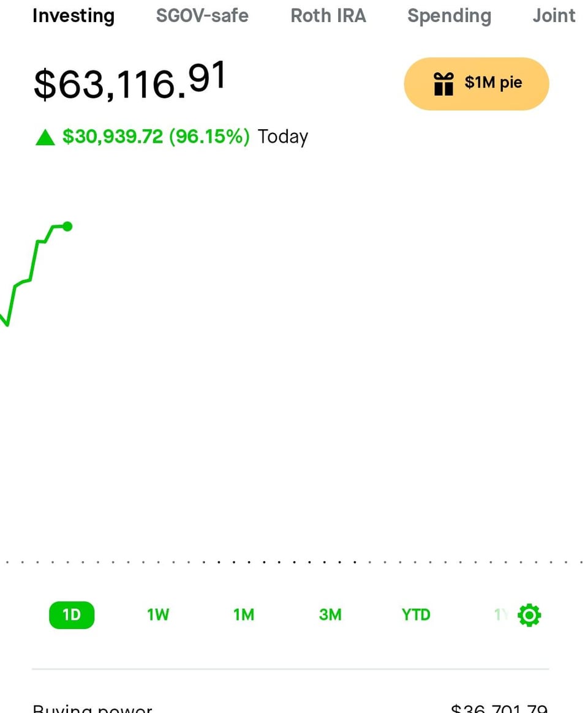
Task: Select the faded 1Y chart range
Action: (x=500, y=615)
